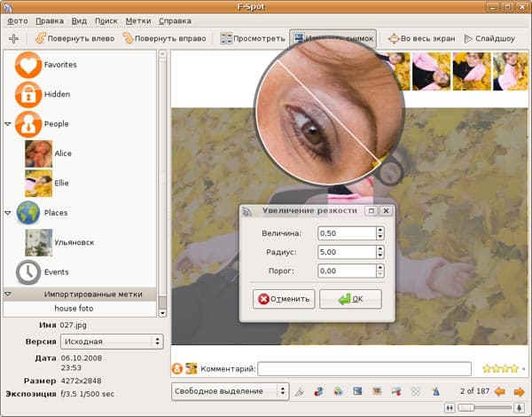
Task: Start the Слайдшоу slideshow
Action: coord(489,38)
